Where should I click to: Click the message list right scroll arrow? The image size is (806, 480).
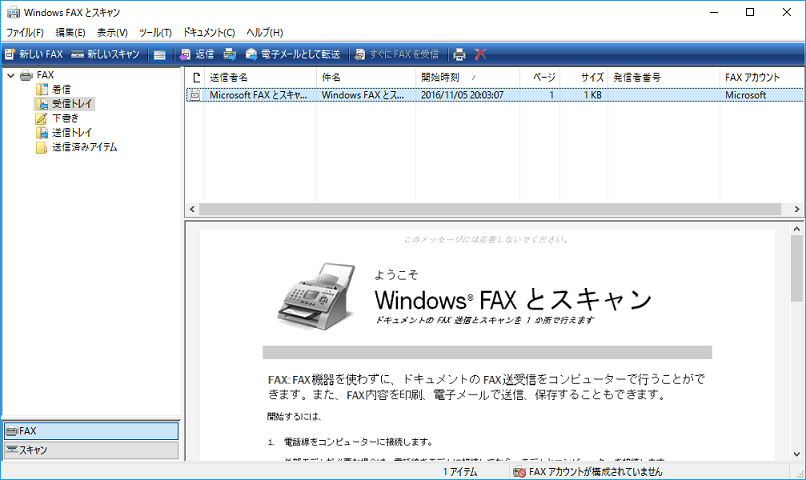(x=797, y=209)
